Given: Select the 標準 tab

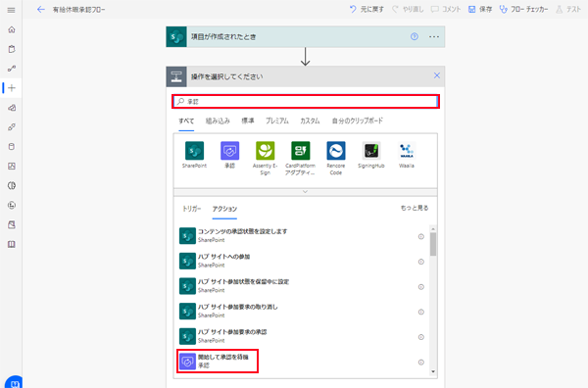Looking at the screenshot, I should point(248,121).
